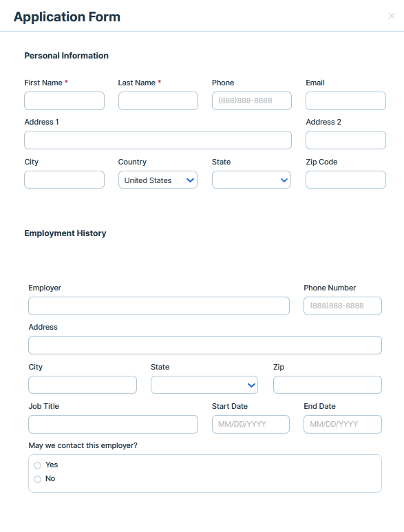Click the Zip Code input

[x=345, y=180]
